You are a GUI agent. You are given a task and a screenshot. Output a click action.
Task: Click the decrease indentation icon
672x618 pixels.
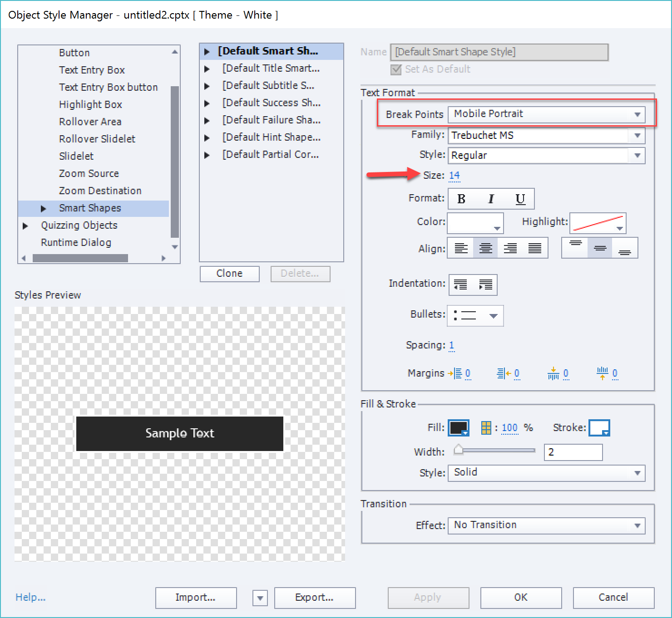point(460,285)
